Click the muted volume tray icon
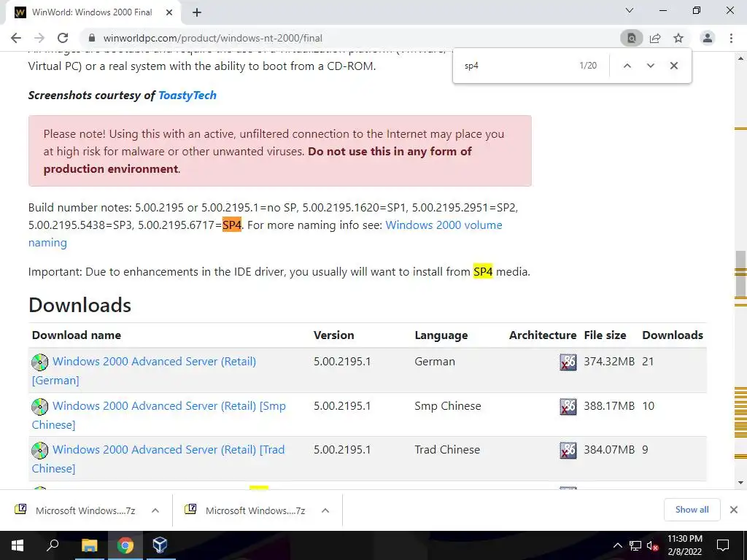 tap(653, 545)
